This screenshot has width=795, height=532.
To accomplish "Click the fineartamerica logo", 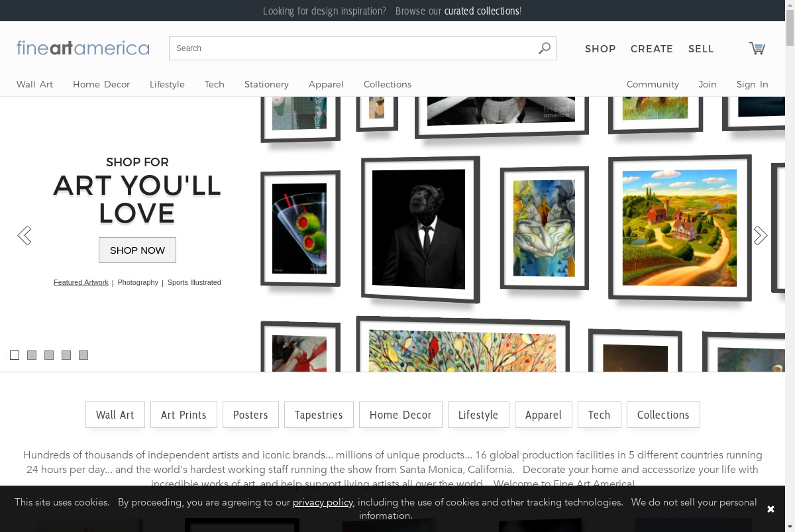I will pyautogui.click(x=83, y=48).
